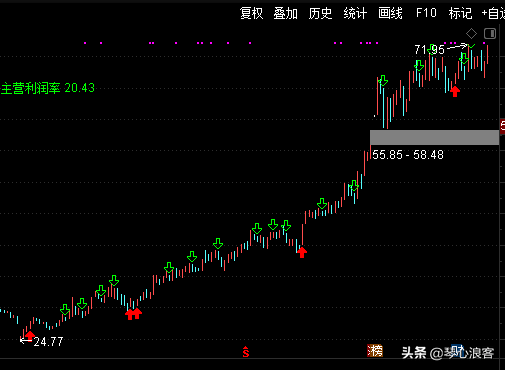
Task: Open the 统计 statistics menu
Action: pos(355,13)
